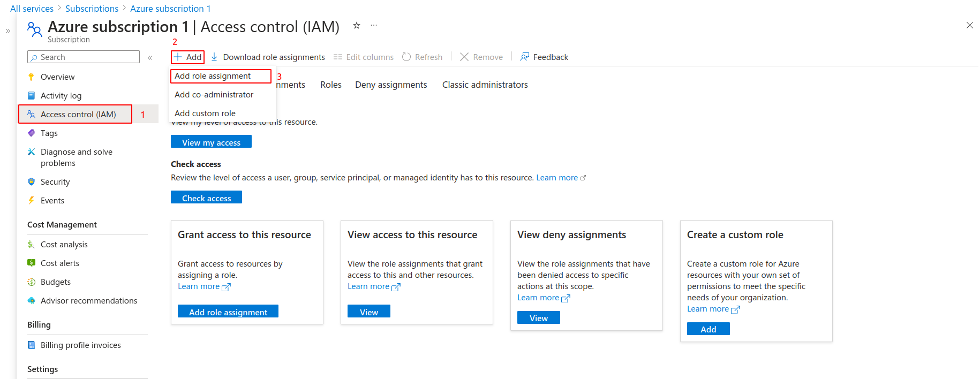Click the Billing profile invoices icon
Viewport: 980px width, 379px height.
click(x=31, y=345)
